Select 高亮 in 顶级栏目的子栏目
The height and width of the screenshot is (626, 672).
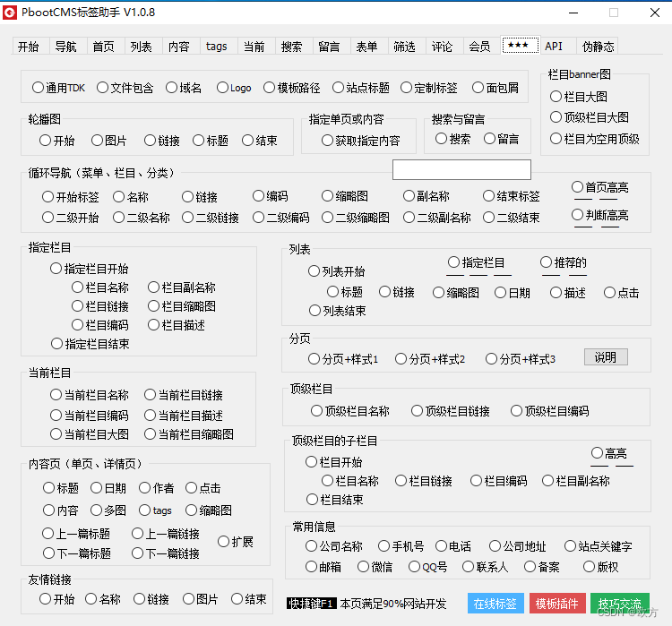click(609, 453)
